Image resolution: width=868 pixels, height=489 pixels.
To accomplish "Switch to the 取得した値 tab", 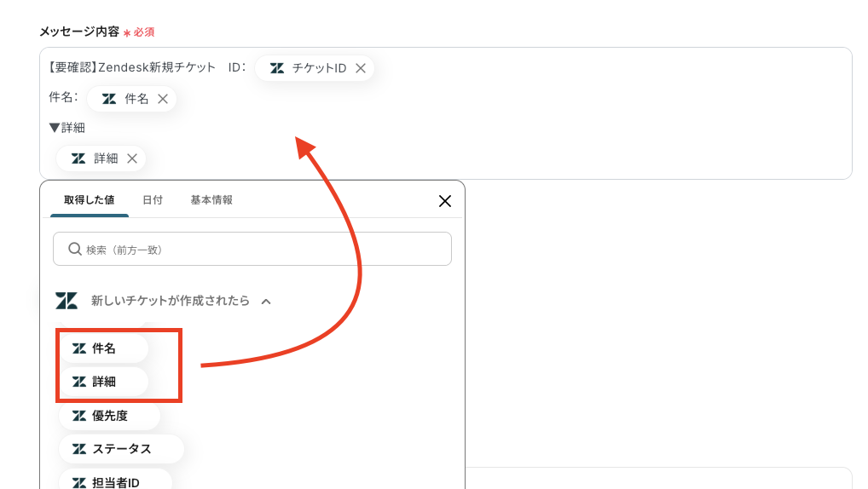I will pos(90,200).
